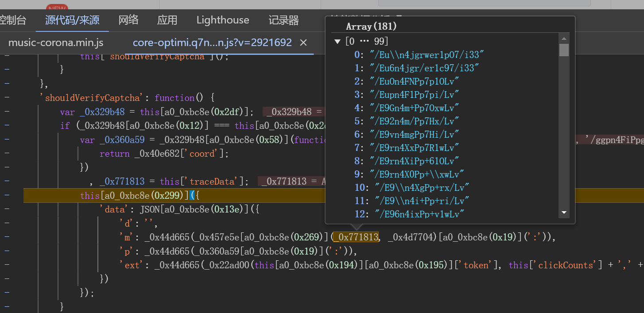Screen dimensions: 644x313
Task: Click the Array(181) popup header
Action: pyautogui.click(x=372, y=27)
